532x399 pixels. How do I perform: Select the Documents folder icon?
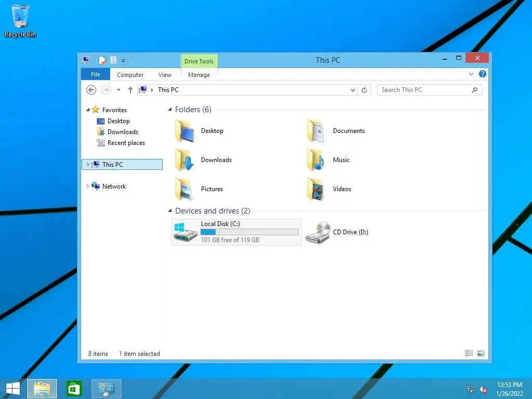click(x=316, y=131)
